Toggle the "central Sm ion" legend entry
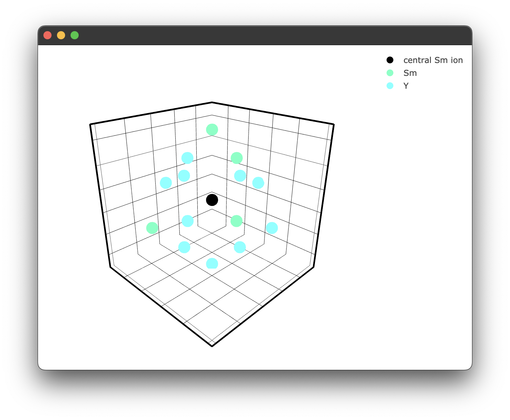The width and height of the screenshot is (510, 420). tap(425, 60)
